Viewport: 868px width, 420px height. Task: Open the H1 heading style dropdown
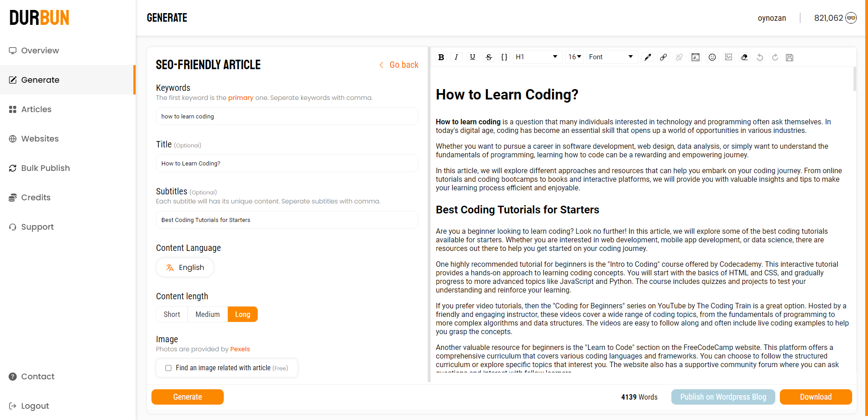537,57
